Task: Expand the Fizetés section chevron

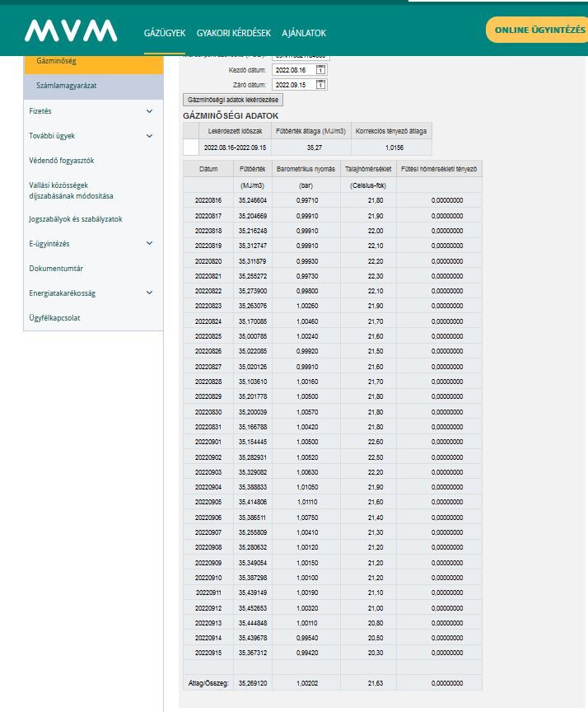Action: [149, 111]
